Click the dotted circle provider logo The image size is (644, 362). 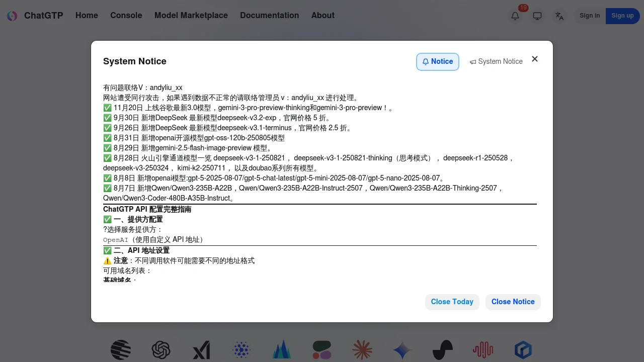point(241,349)
